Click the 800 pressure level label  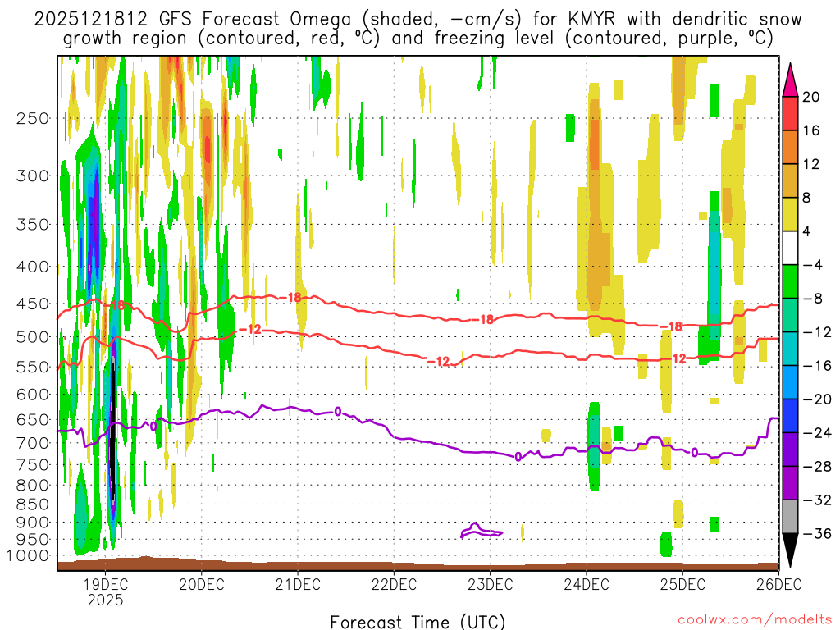(33, 486)
